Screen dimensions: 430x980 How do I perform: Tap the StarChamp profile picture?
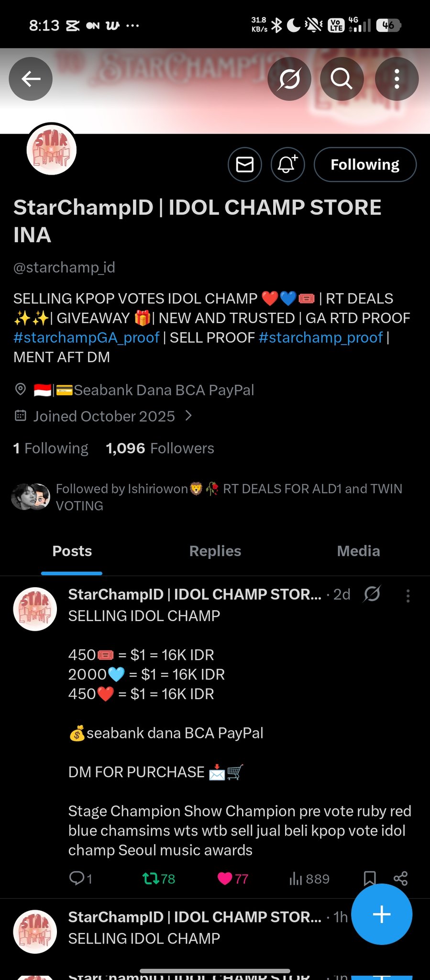tap(51, 150)
